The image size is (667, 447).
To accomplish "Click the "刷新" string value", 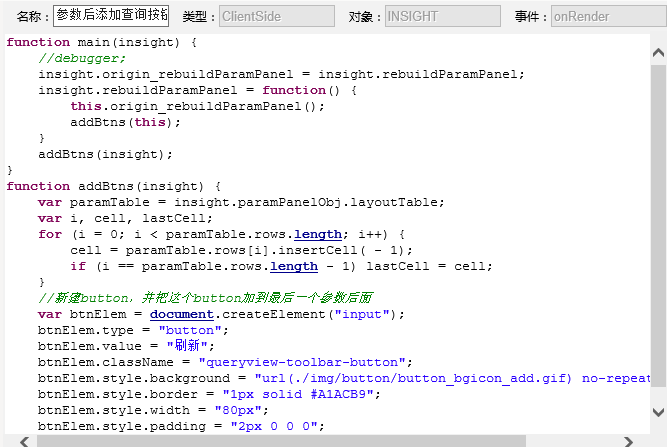I will coord(187,346).
